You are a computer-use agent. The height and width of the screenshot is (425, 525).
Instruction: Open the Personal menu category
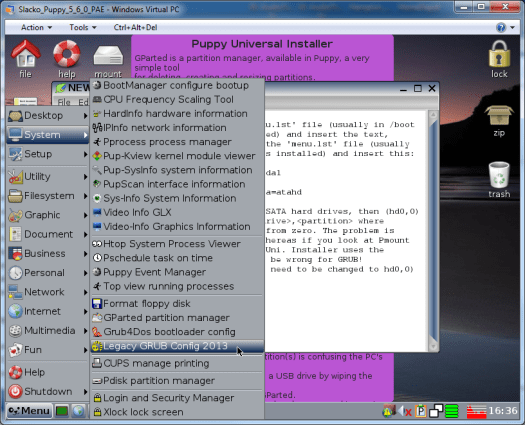[48, 273]
